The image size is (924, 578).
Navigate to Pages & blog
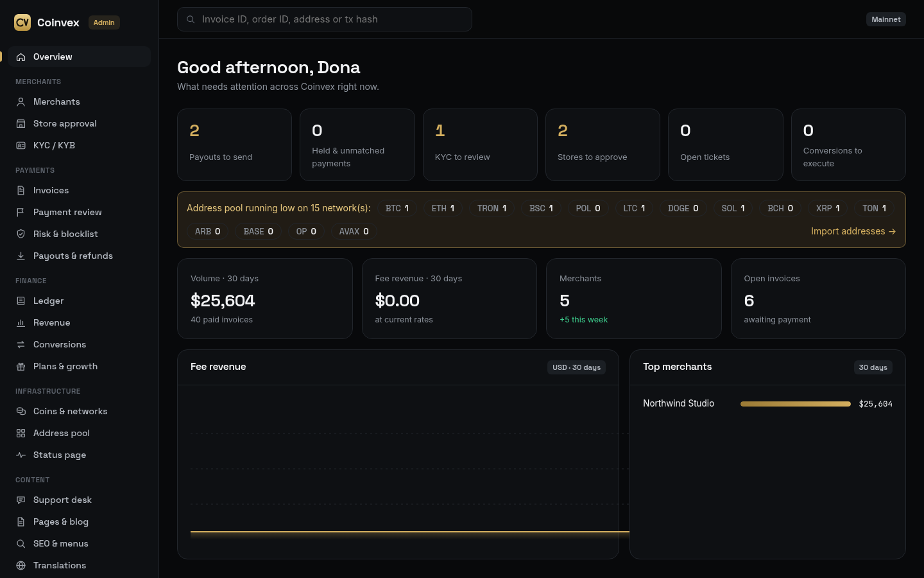(80, 521)
